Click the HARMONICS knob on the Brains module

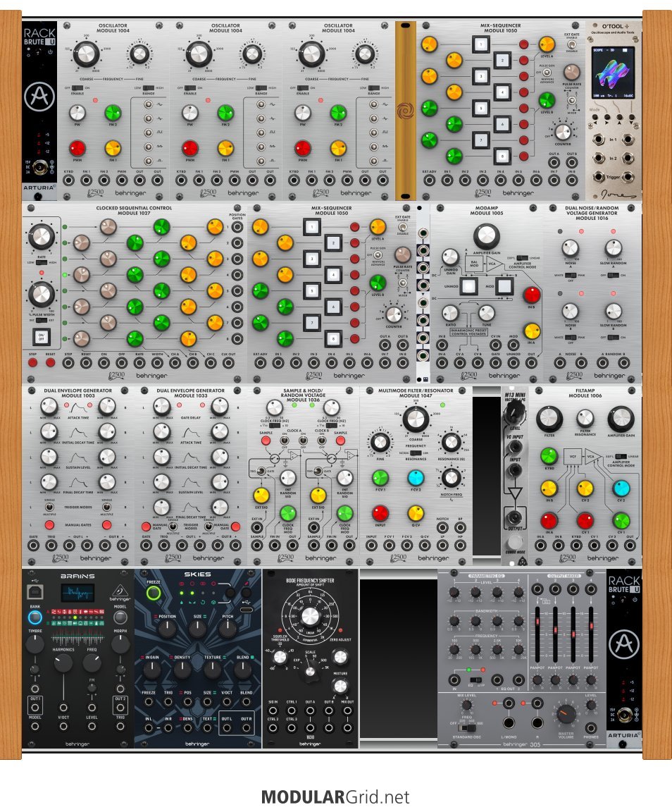click(63, 663)
